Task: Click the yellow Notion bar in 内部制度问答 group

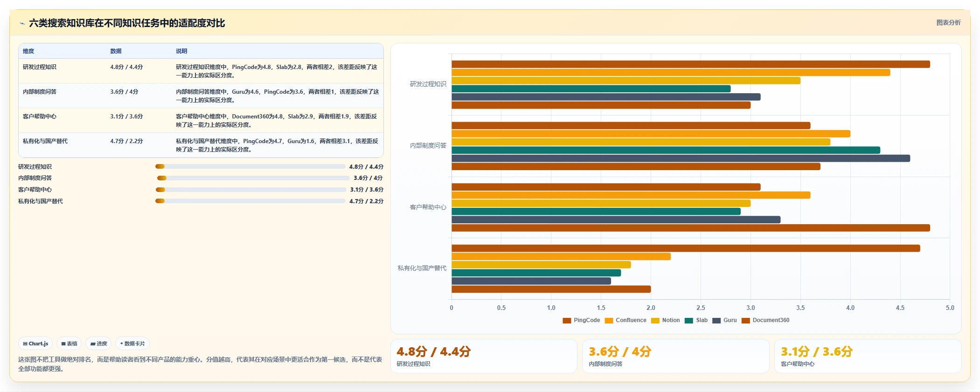Action: [641, 142]
